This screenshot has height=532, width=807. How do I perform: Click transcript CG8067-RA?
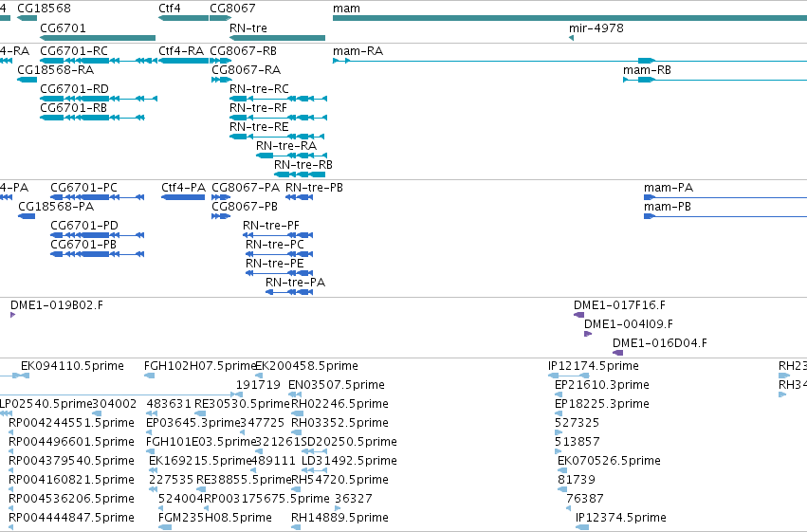(222, 80)
